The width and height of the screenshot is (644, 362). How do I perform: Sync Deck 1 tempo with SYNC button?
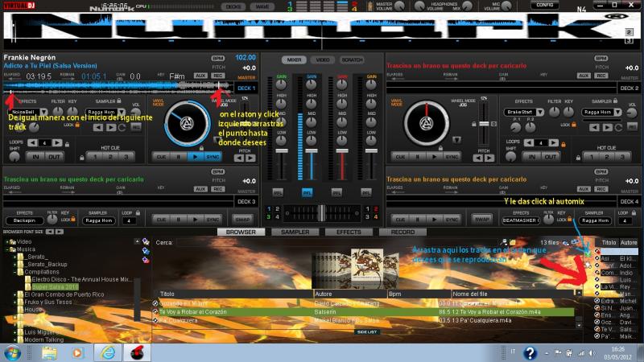pos(213,157)
